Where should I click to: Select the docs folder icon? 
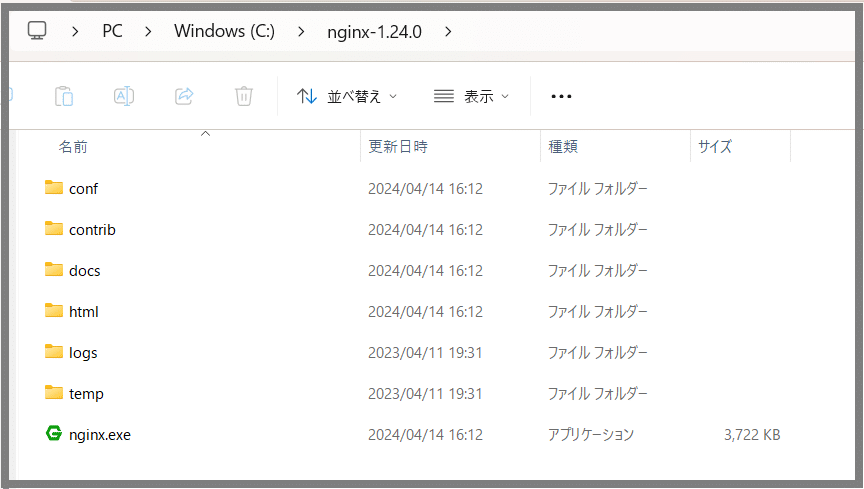pos(53,269)
